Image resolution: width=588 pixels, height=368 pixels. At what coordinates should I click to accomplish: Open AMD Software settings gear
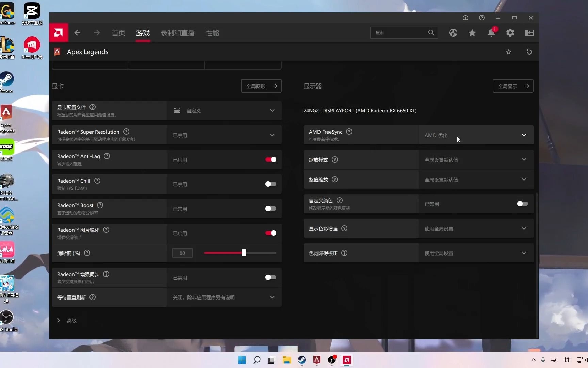click(x=510, y=33)
